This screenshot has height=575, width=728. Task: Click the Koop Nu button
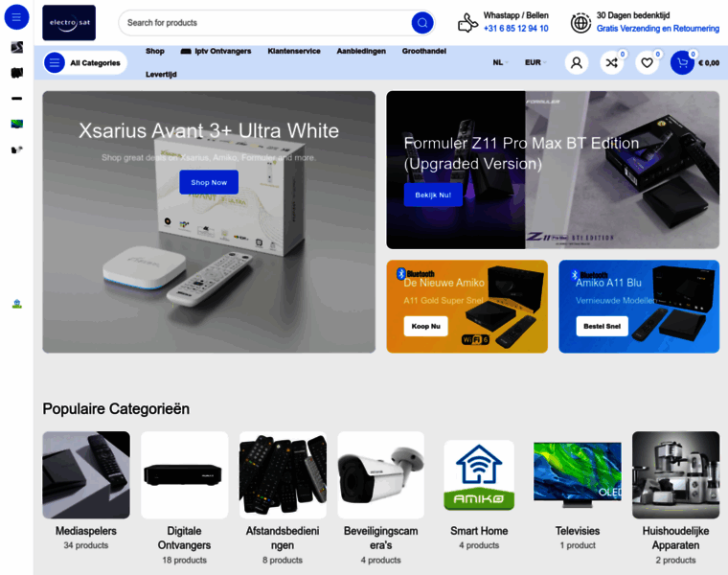[x=425, y=326]
